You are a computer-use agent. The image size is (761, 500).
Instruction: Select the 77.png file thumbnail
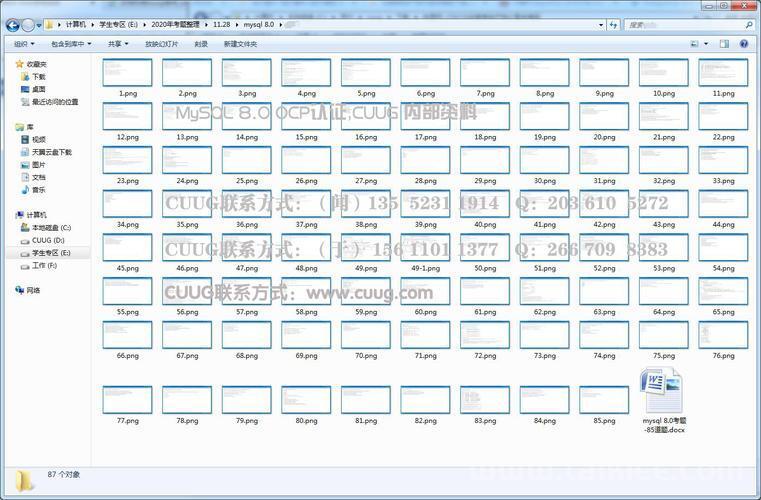(x=128, y=400)
